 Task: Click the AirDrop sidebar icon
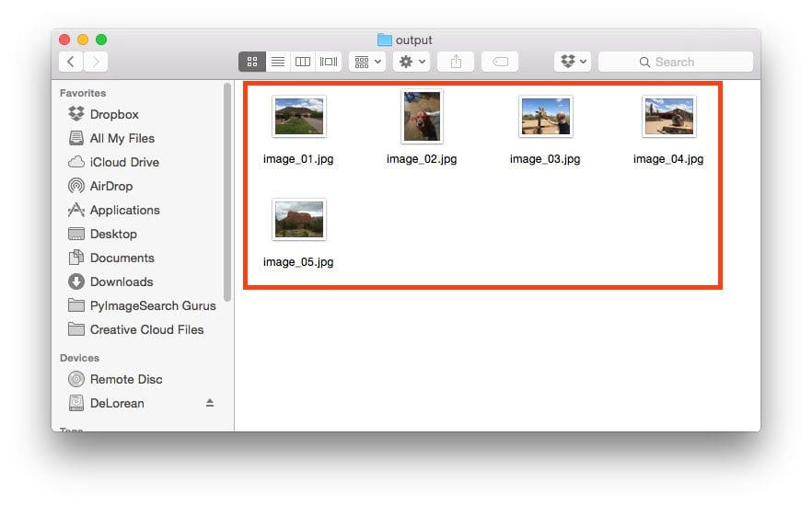[x=76, y=186]
